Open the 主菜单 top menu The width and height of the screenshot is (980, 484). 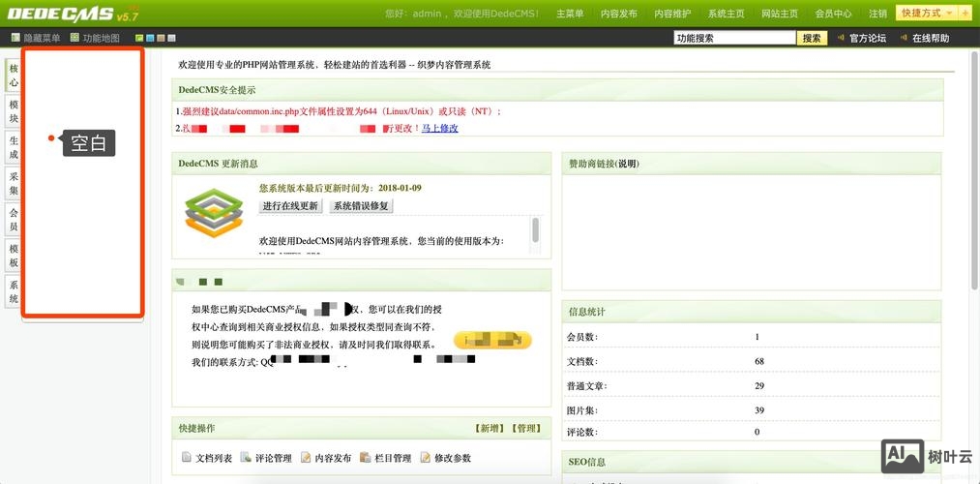coord(570,14)
